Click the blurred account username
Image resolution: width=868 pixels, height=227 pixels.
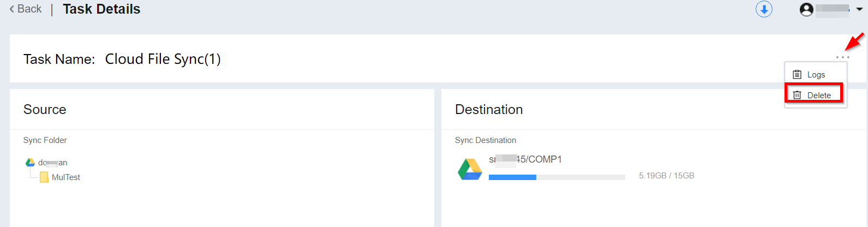pyautogui.click(x=833, y=9)
